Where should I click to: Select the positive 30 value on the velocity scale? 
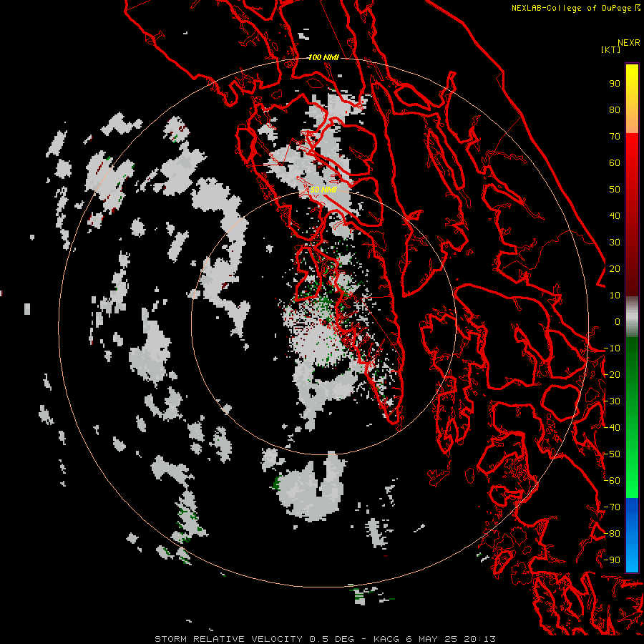615,243
